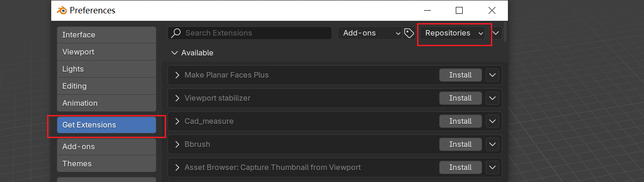Expand the Bbrush extension entry
Viewport: 644px width, 182px height.
point(177,144)
